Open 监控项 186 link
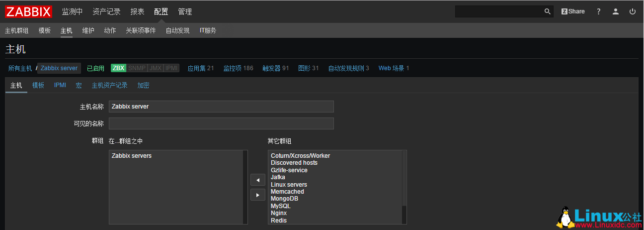 (238, 68)
